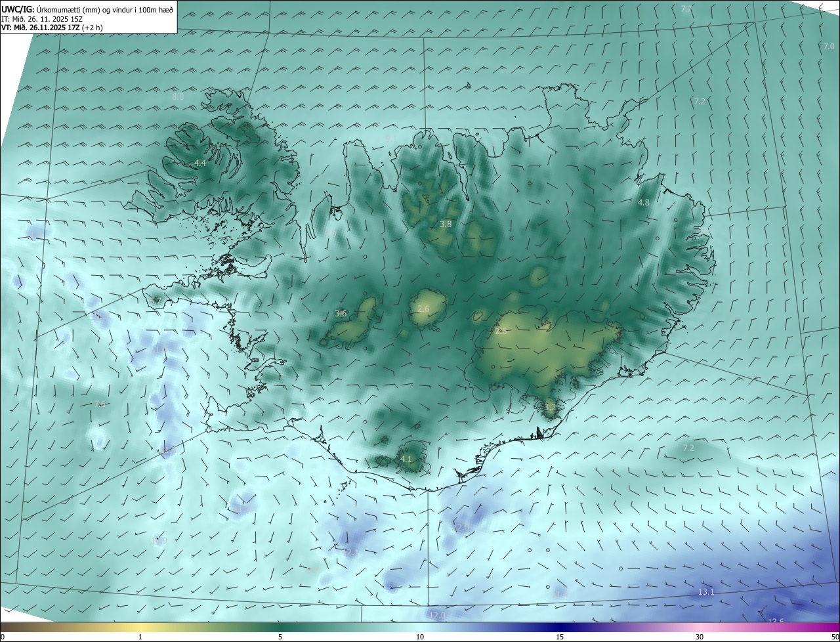Viewport: 840px width, 642px height.
Task: Click the '5' tick on the color scale
Action: pos(280,637)
